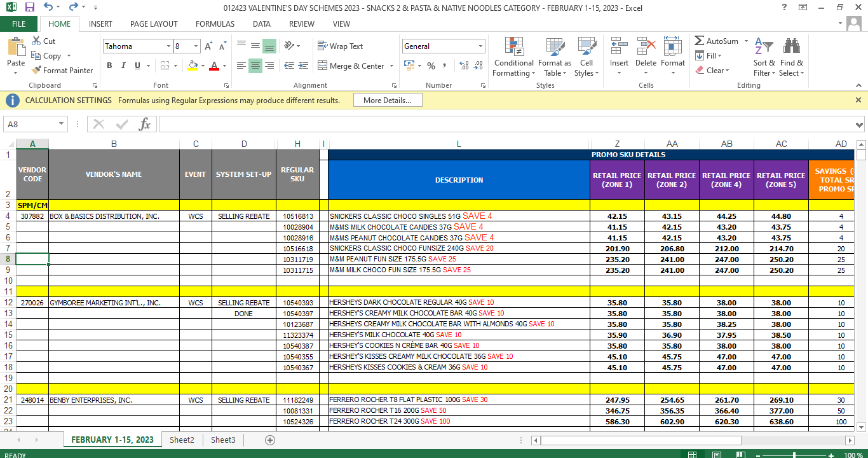The height and width of the screenshot is (458, 868).
Task: Apply the red font color A
Action: pyautogui.click(x=214, y=66)
